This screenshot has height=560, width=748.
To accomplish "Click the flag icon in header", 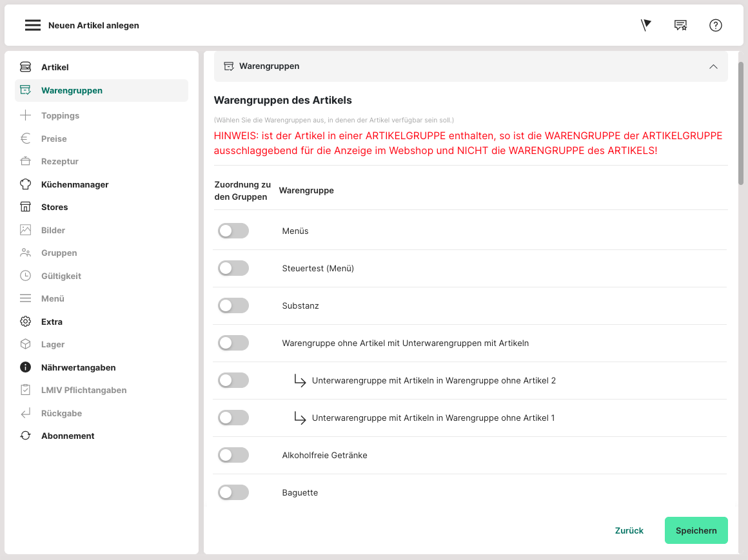I will (645, 25).
